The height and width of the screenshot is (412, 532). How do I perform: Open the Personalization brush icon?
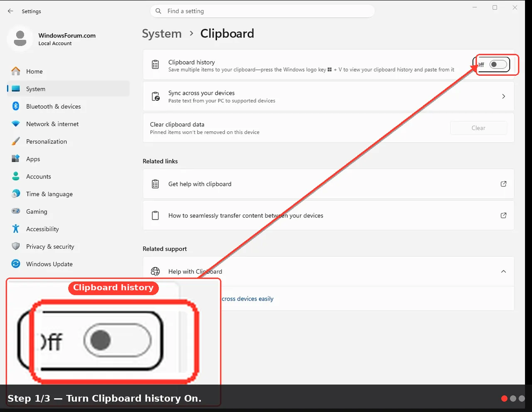(x=16, y=141)
